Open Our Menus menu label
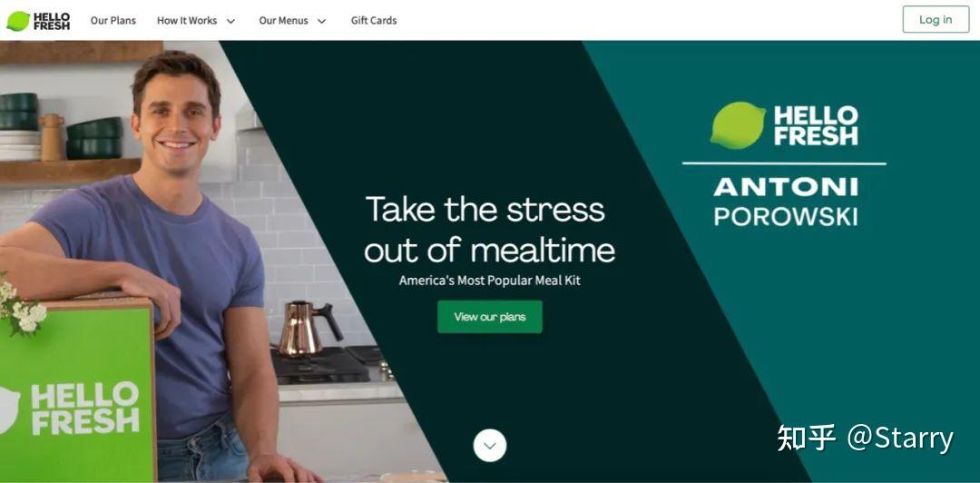980x483 pixels. click(283, 21)
